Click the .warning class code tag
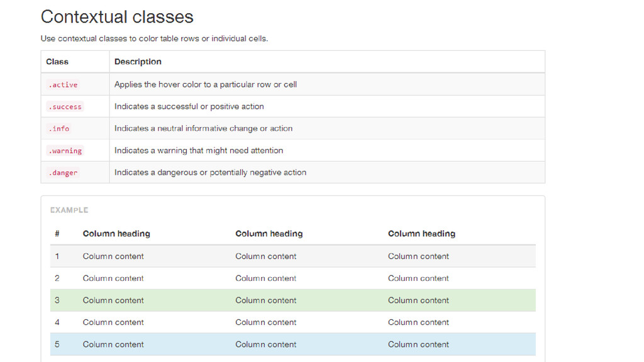Screen dimensions: 644x362 coord(65,151)
